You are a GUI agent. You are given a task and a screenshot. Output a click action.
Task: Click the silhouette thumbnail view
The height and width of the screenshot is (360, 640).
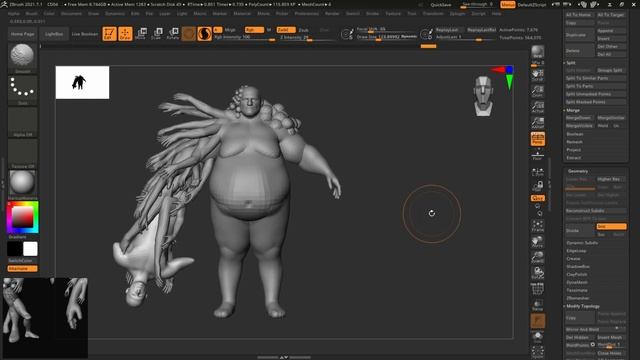click(82, 82)
